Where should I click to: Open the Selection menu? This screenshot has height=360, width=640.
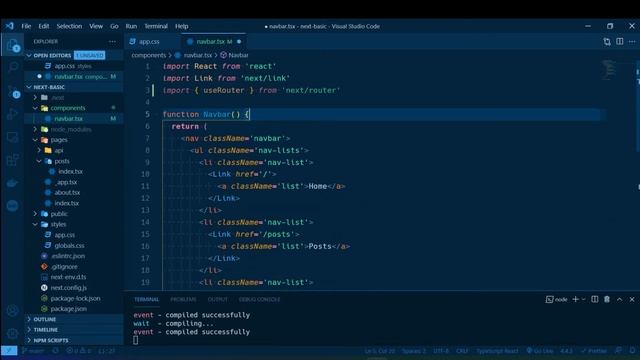coord(69,26)
